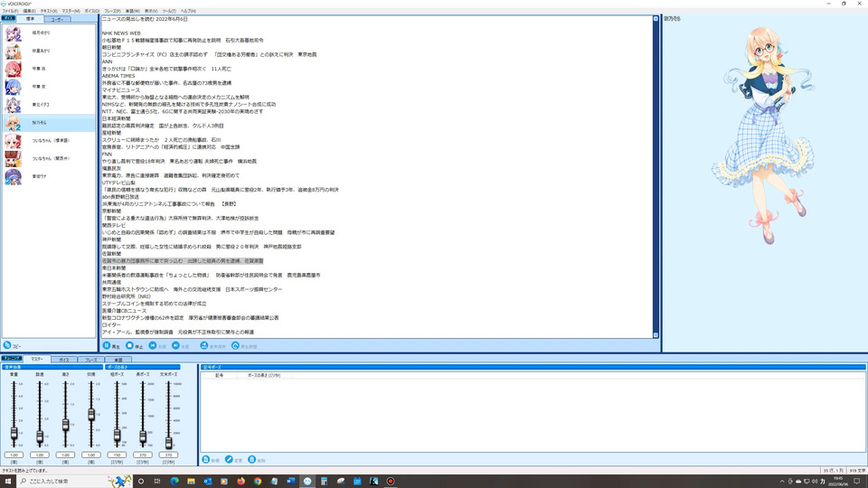Edit symbol pause with 変更 icon
The width and height of the screenshot is (868, 488).
[x=229, y=459]
